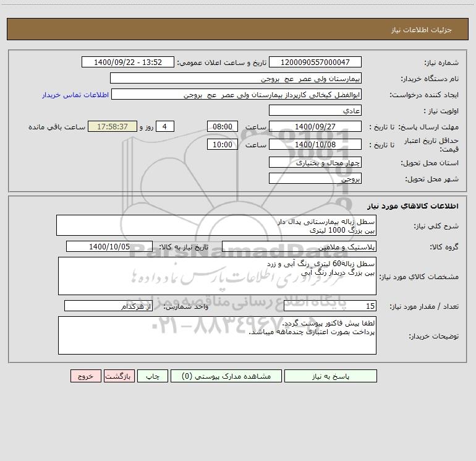Click label 'نام دستگاه خریدار:'
Viewport: 476px width, 461px height.
pos(430,79)
